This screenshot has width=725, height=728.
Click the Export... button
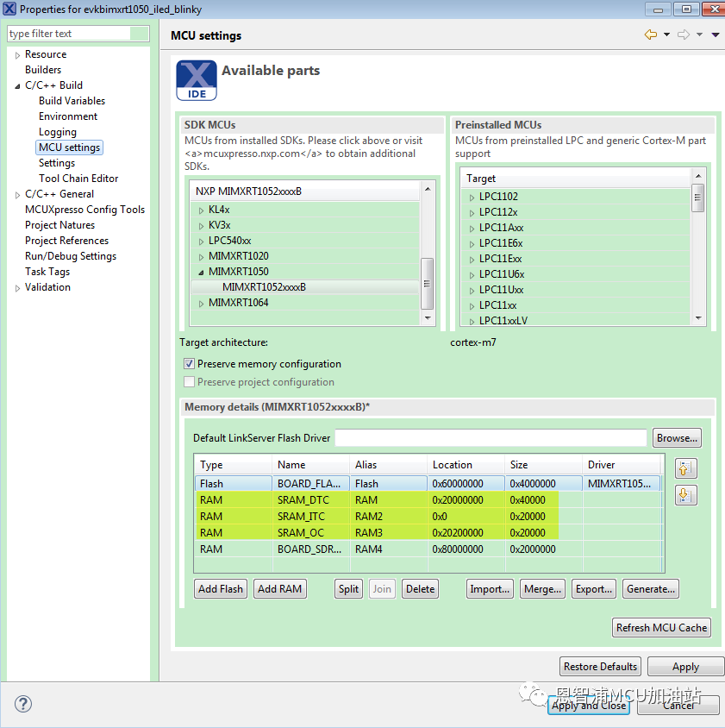[x=594, y=589]
